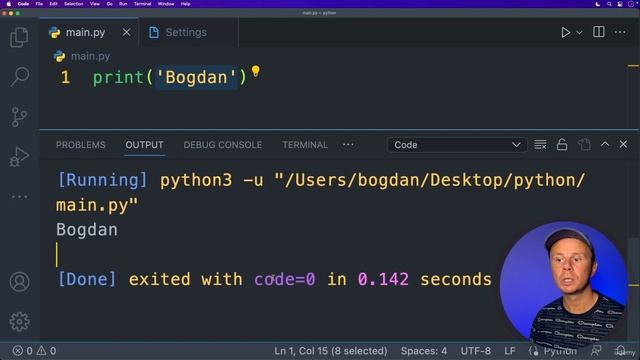
Task: Open the Search view in activity bar
Action: (x=19, y=77)
